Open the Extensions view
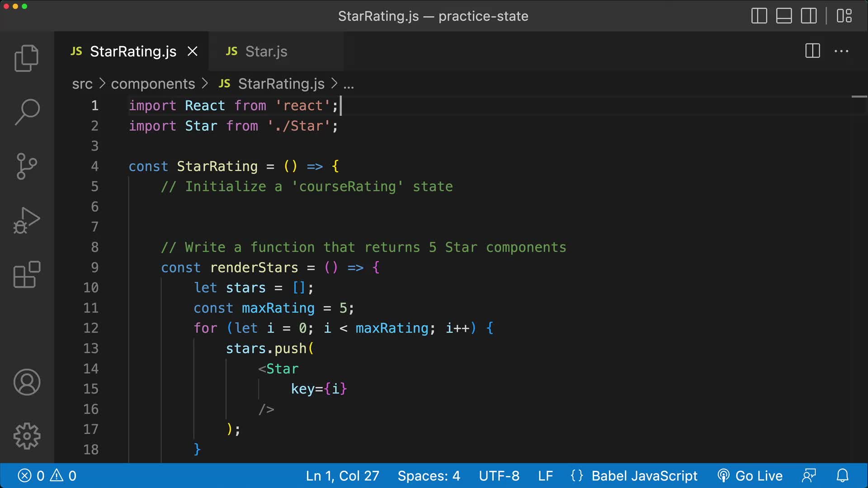 [x=26, y=274]
